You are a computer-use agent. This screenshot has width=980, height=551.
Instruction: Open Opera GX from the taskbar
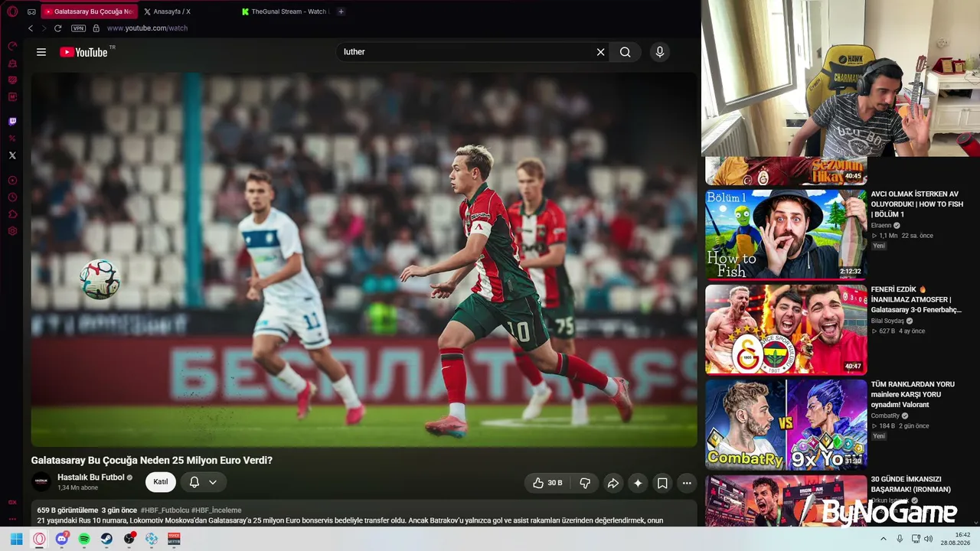39,539
